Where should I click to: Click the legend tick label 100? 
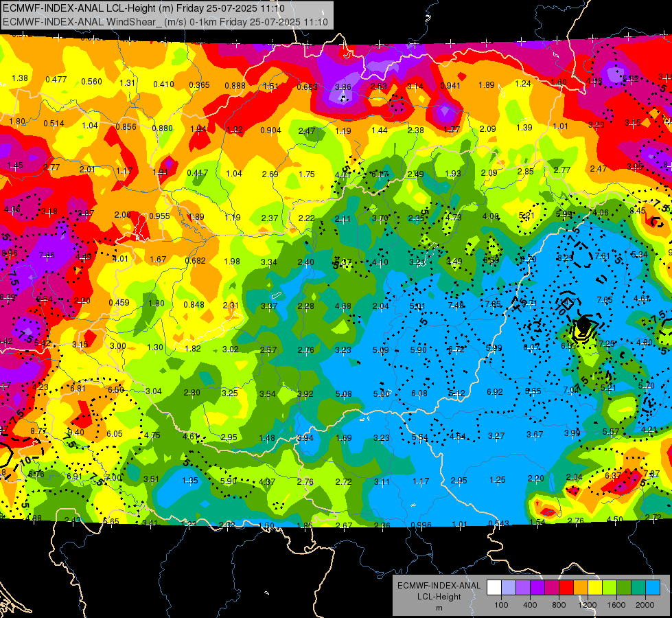[x=501, y=605]
